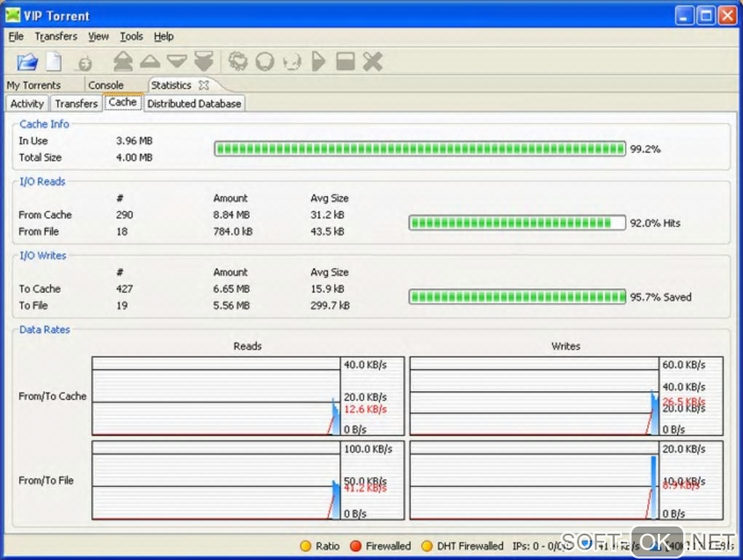The width and height of the screenshot is (743, 560).
Task: Open the Tools menu
Action: point(131,36)
